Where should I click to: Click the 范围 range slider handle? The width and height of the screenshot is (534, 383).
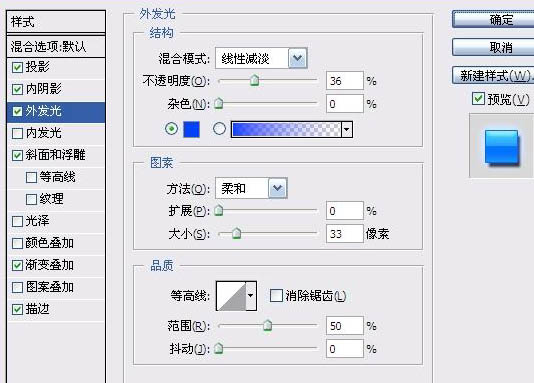268,325
